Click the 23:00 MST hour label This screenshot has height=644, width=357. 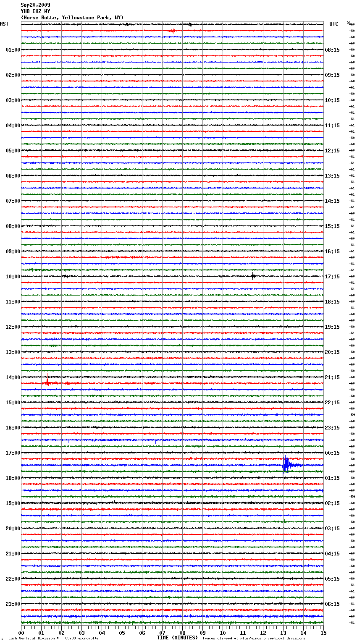pyautogui.click(x=13, y=604)
